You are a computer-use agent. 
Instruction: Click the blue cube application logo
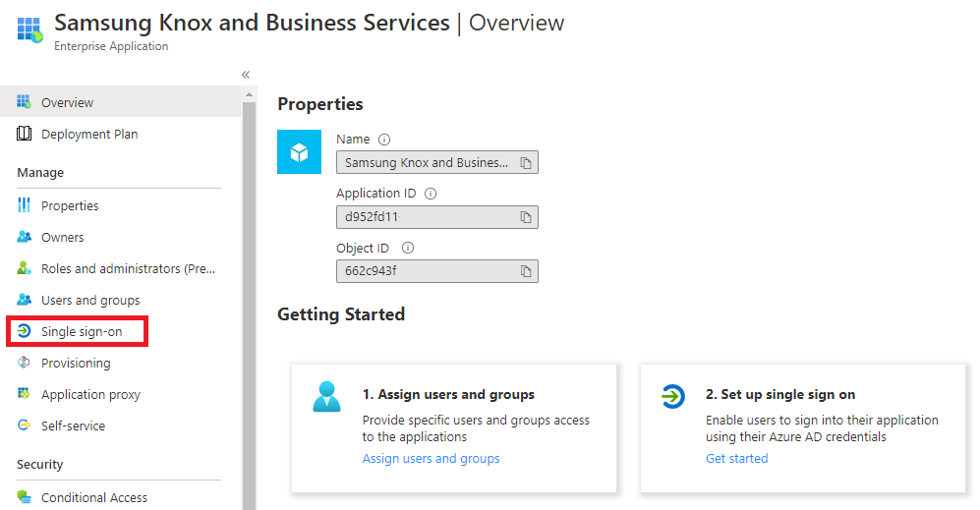[300, 152]
